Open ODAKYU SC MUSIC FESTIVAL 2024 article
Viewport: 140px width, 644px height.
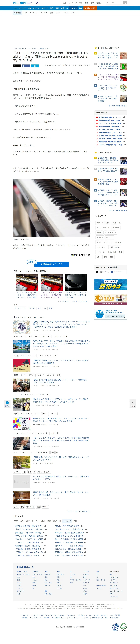(61, 324)
